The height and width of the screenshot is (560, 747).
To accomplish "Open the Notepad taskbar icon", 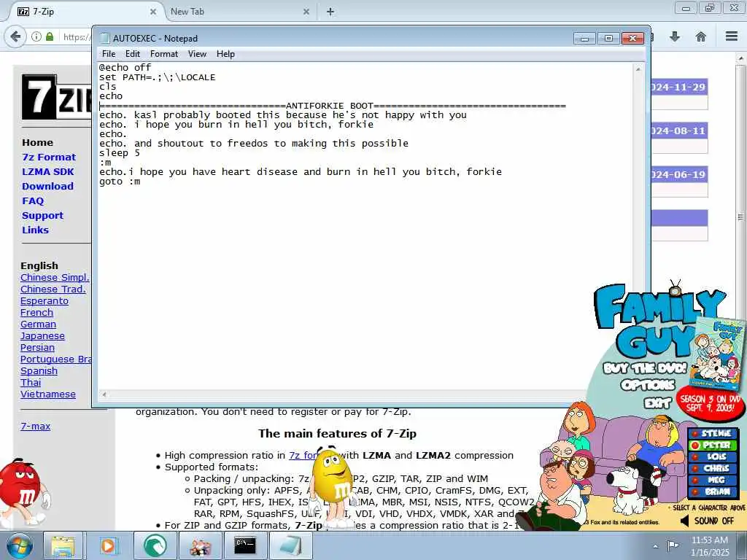I will [x=290, y=545].
